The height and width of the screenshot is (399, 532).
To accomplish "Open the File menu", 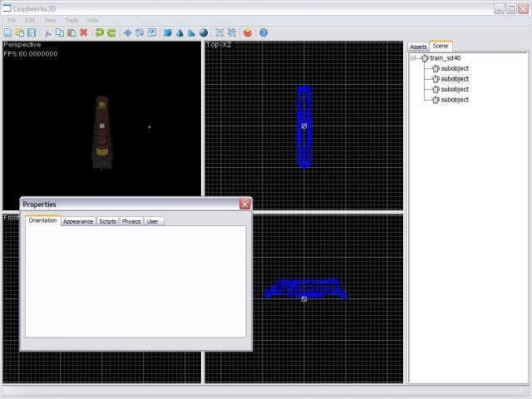I will [x=12, y=20].
